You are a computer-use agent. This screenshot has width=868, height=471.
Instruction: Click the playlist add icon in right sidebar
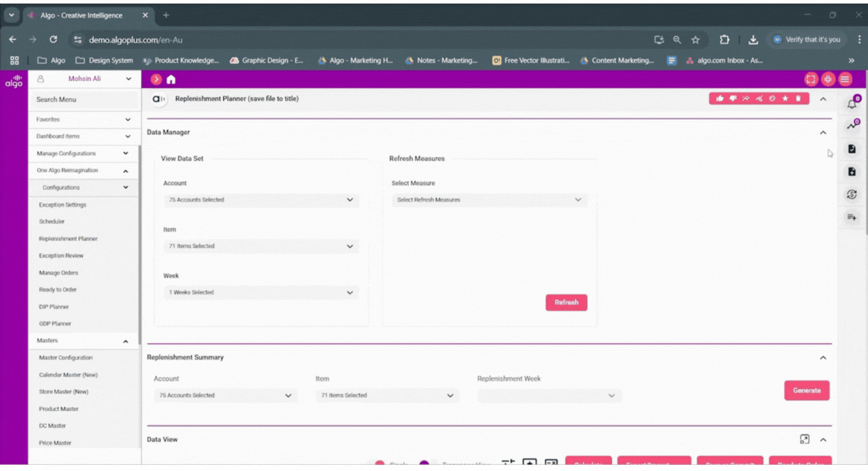[x=852, y=217]
